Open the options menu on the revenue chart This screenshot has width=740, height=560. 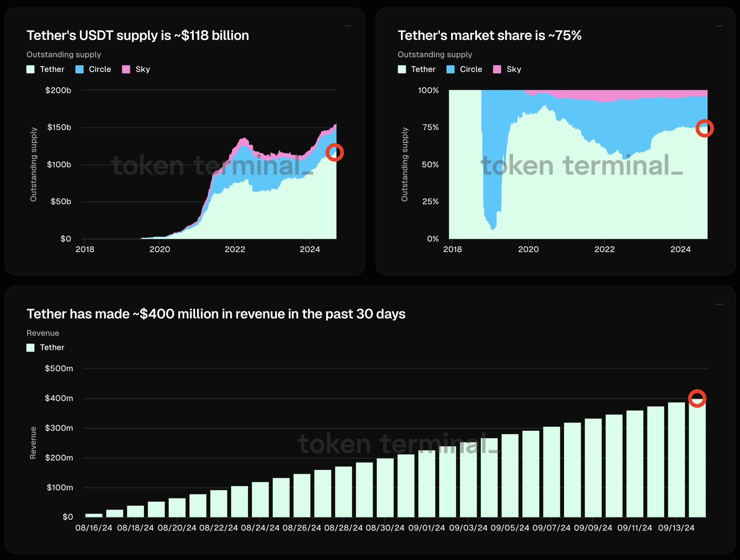[719, 304]
